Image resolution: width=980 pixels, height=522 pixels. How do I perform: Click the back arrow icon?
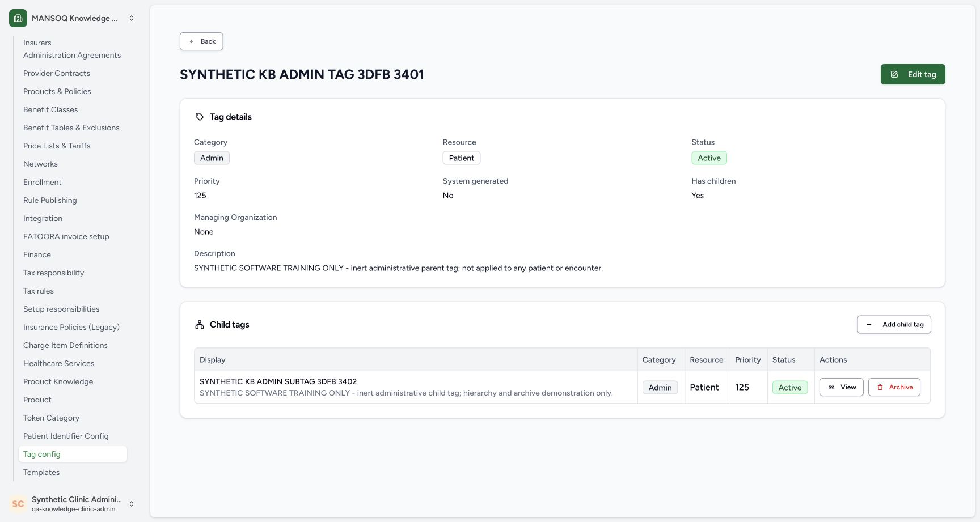click(x=192, y=41)
